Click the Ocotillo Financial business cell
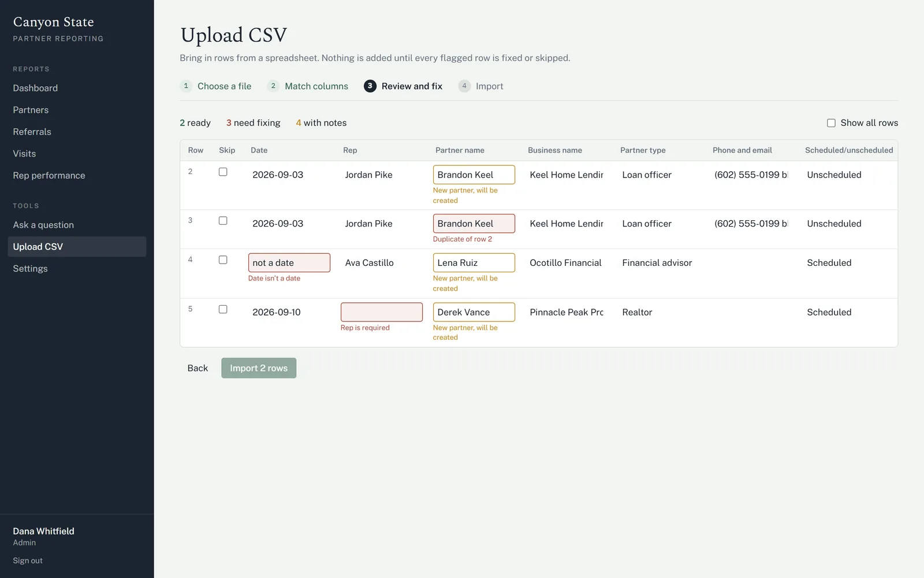This screenshot has width=924, height=578. click(566, 263)
